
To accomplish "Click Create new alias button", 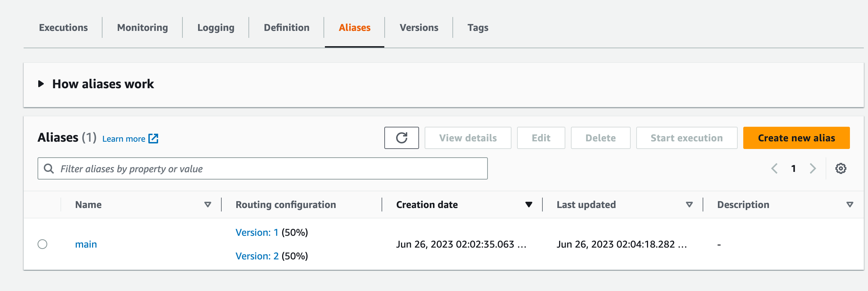I will coord(796,138).
